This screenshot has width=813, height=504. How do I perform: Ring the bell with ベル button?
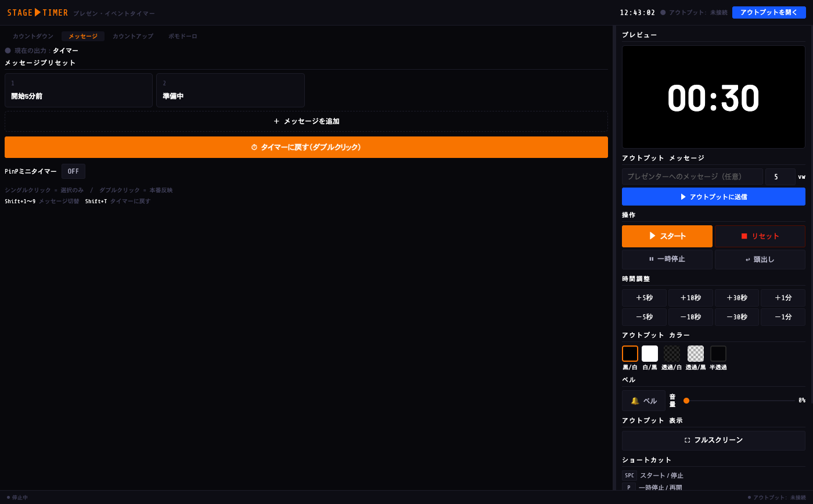click(x=644, y=401)
